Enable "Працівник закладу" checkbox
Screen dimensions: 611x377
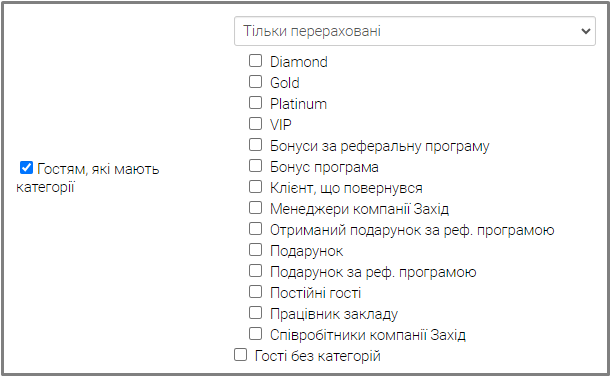point(255,313)
